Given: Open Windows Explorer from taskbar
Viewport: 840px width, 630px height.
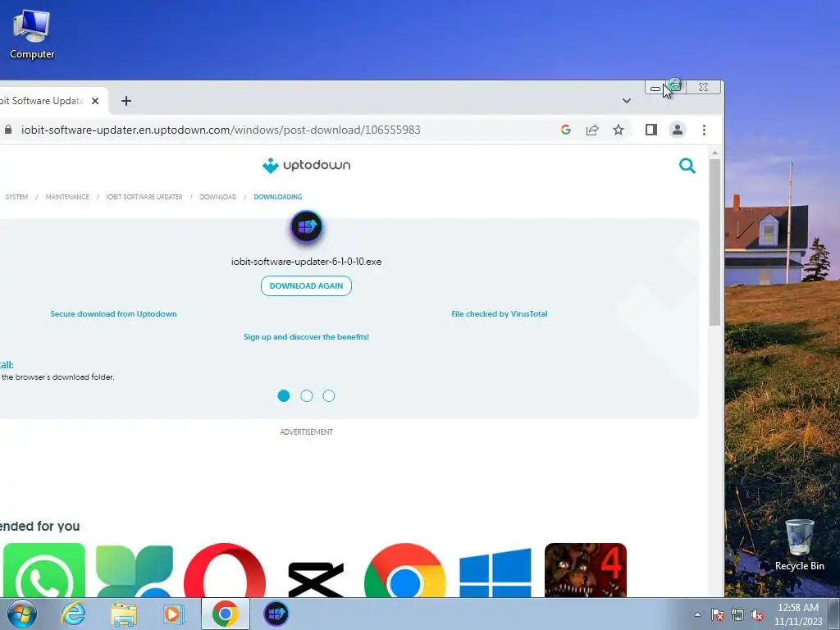Looking at the screenshot, I should (124, 614).
